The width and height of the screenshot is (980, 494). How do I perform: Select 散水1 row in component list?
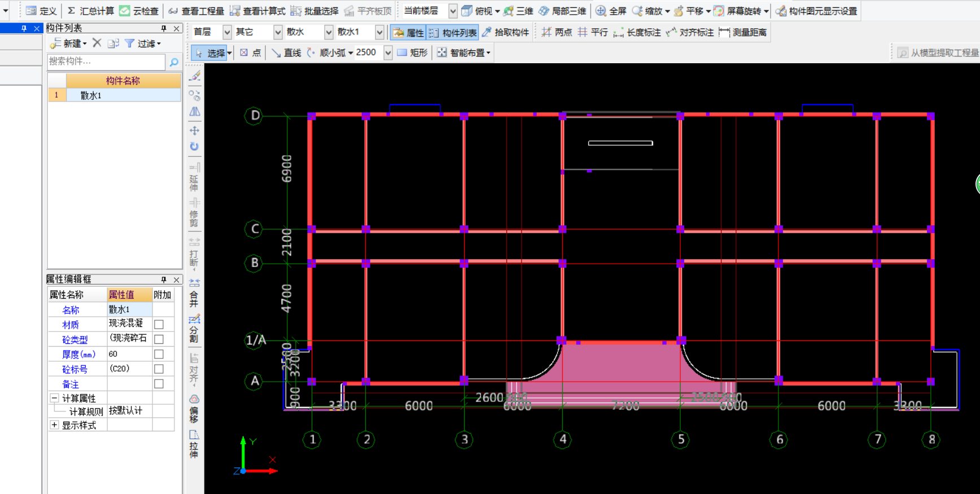[x=114, y=95]
